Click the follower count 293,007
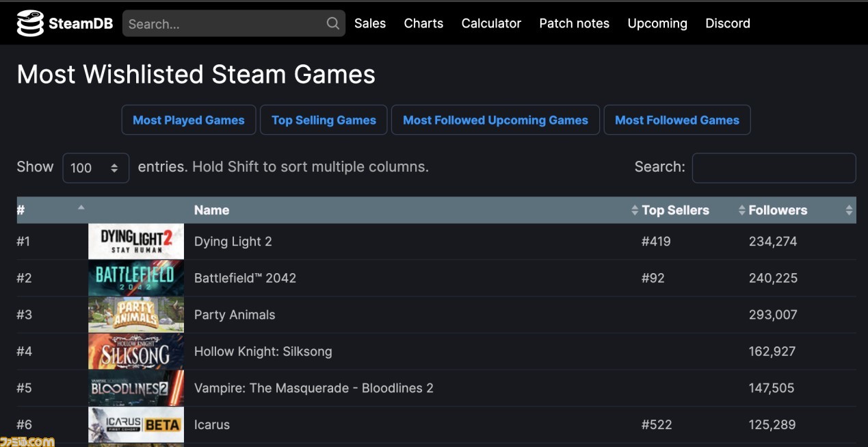Viewport: 868px width, 447px height. 773,315
